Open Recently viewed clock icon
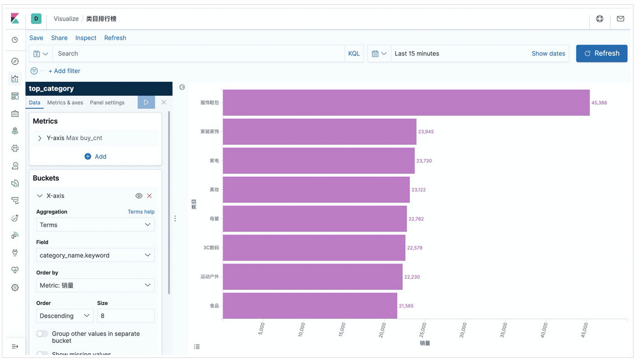This screenshot has height=364, width=636. pos(14,40)
